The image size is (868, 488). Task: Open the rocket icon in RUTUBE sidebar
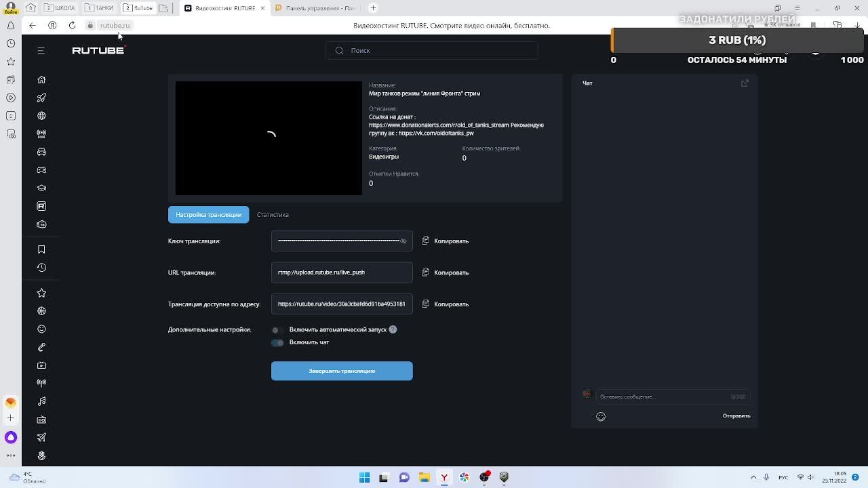(41, 98)
